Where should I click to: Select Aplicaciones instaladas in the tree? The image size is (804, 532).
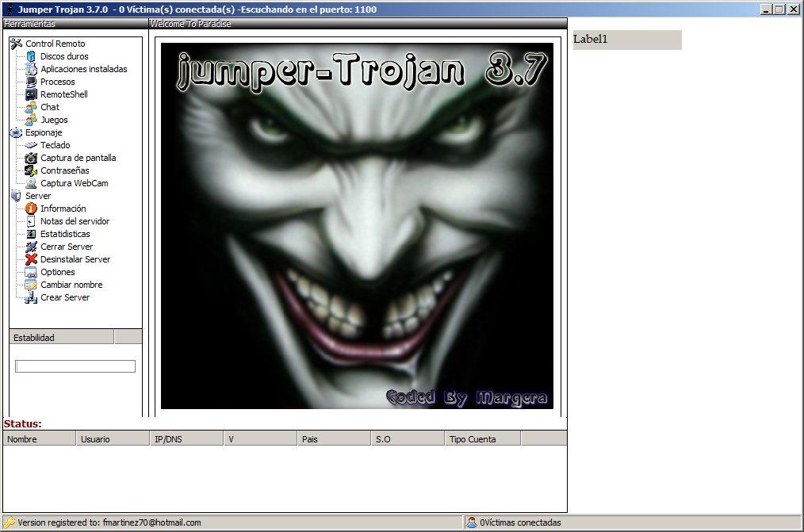tap(83, 69)
